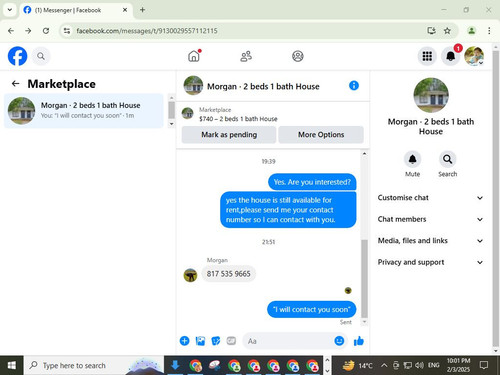Click Morgan's avatar next to phone message
Viewport: 500px width, 375px height.
pos(190,275)
